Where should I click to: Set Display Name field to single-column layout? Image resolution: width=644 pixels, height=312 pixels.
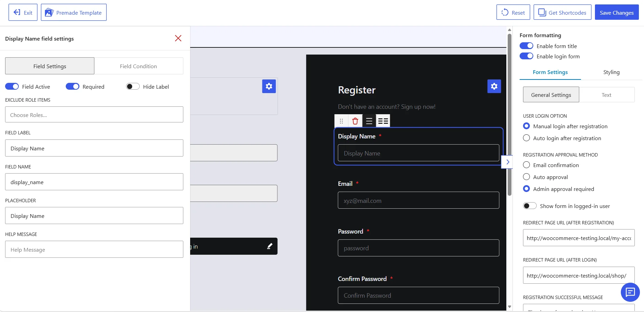(x=369, y=121)
